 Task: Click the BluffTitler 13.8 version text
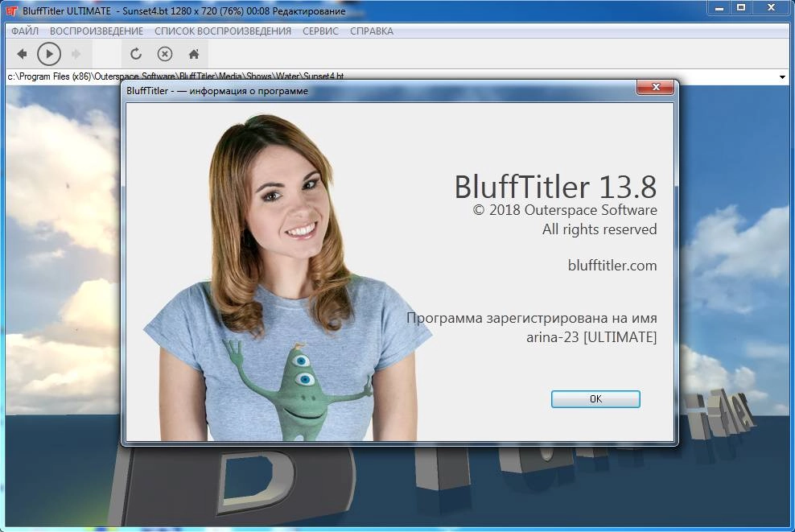(x=555, y=187)
